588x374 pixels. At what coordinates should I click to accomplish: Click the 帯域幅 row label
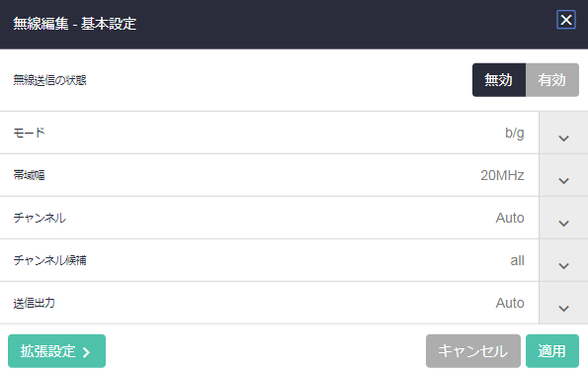click(x=30, y=175)
